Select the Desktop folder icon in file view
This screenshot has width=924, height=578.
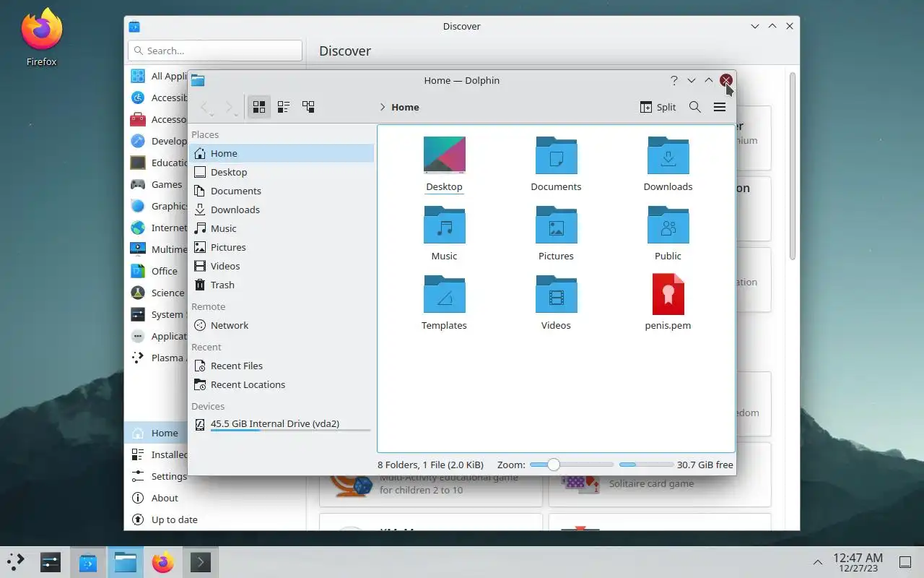coord(444,155)
